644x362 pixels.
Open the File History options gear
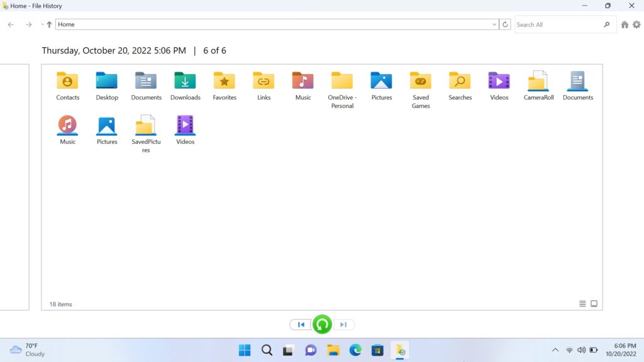[636, 24]
